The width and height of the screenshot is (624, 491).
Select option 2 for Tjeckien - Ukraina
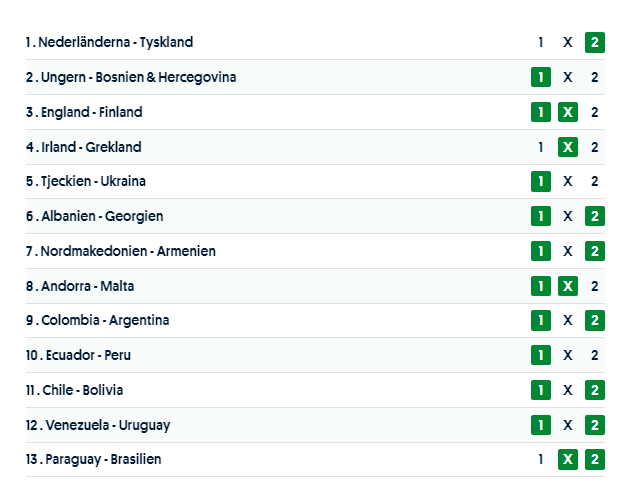tap(595, 181)
